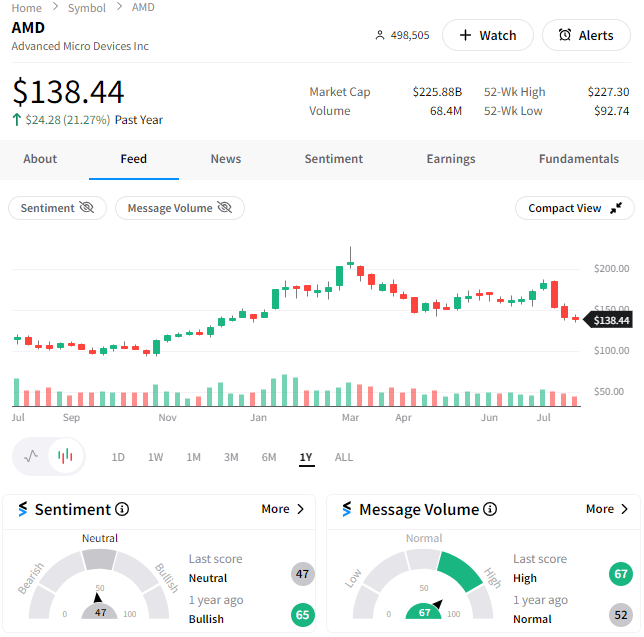
Task: Set chart range to 3M
Action: pyautogui.click(x=231, y=457)
